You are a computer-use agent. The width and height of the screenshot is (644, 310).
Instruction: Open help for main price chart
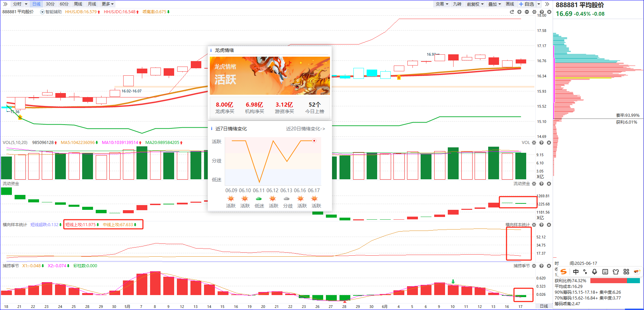point(542,12)
